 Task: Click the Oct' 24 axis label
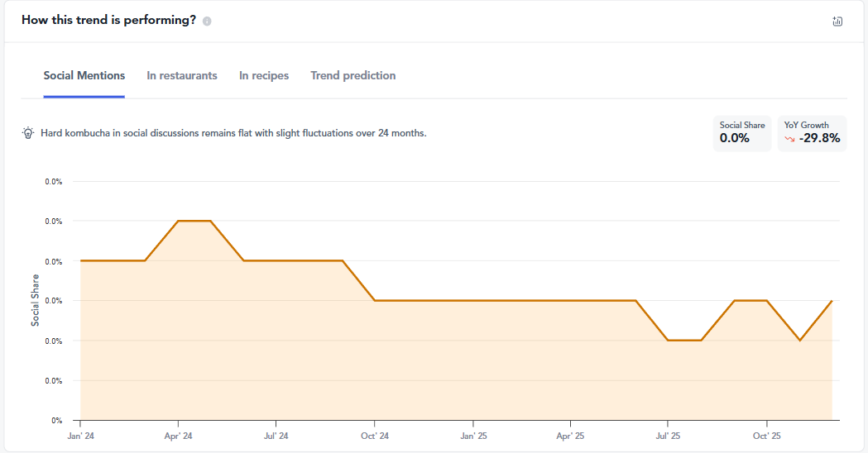coord(375,436)
